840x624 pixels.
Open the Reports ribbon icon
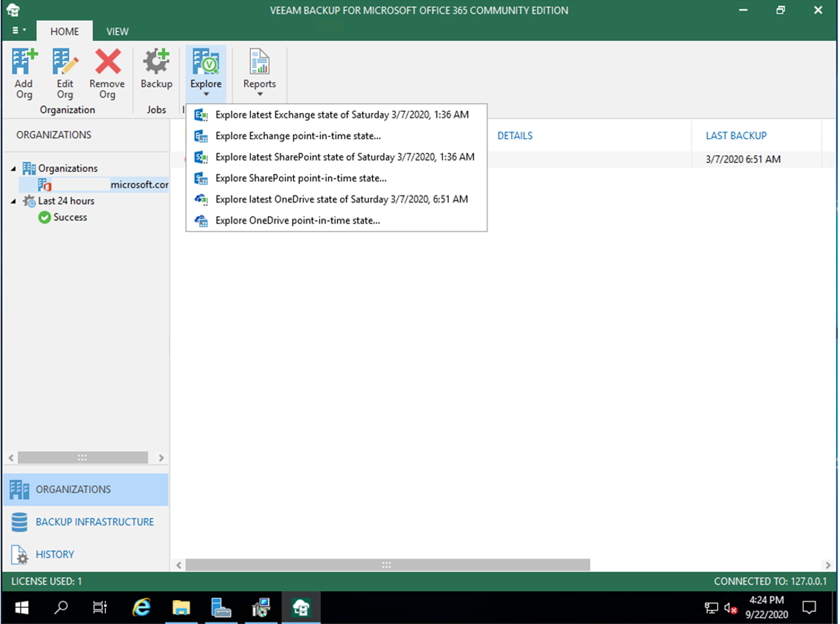click(259, 62)
